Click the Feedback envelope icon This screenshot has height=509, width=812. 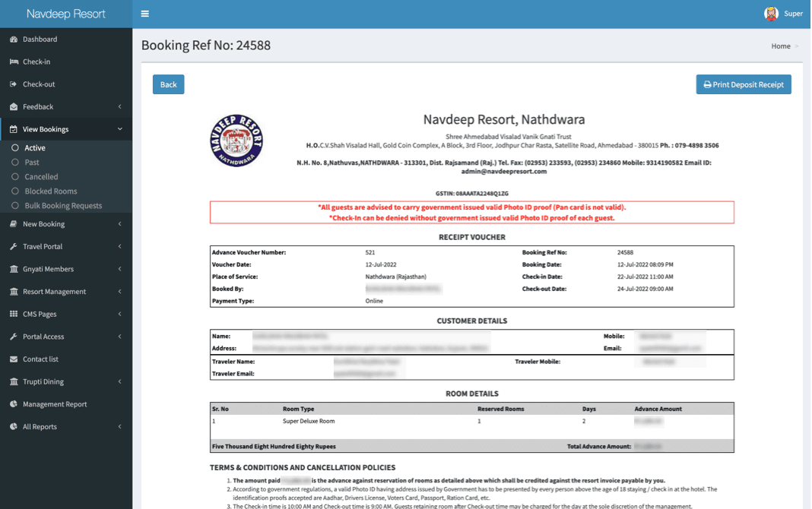(14, 106)
